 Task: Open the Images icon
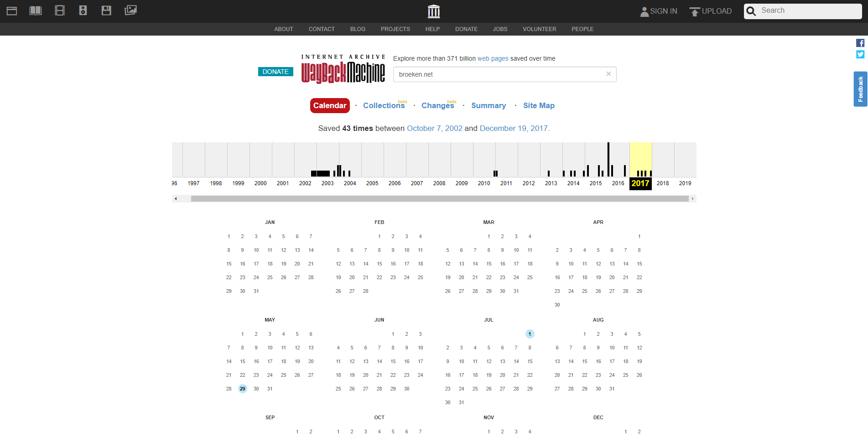(x=130, y=10)
